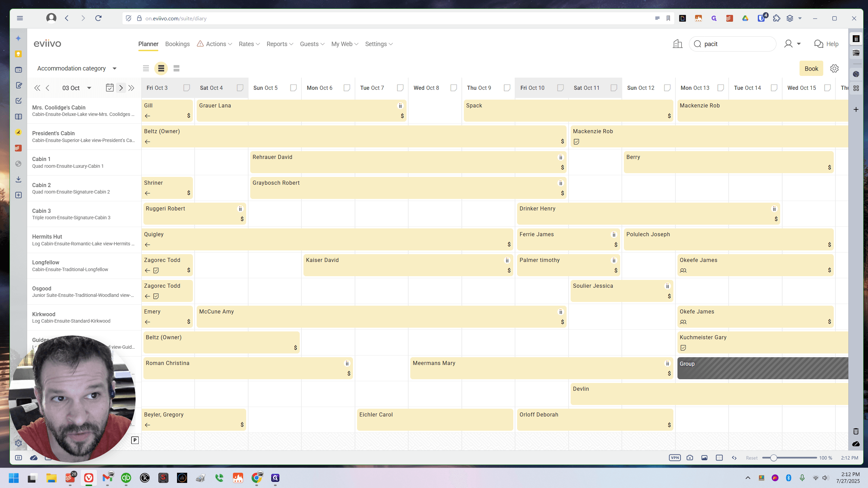
Task: Open the Guests menu
Action: coord(312,44)
